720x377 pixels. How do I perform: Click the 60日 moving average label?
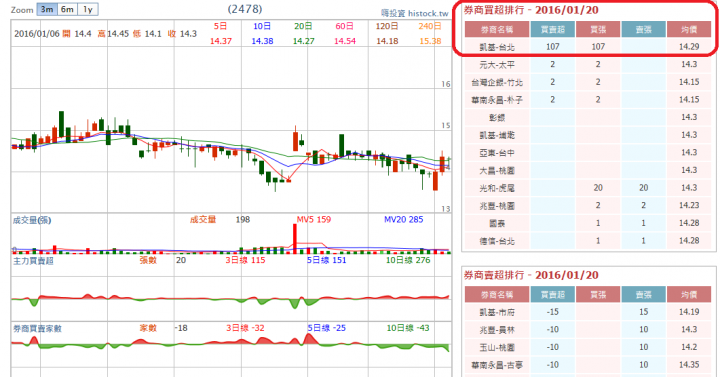(x=344, y=26)
